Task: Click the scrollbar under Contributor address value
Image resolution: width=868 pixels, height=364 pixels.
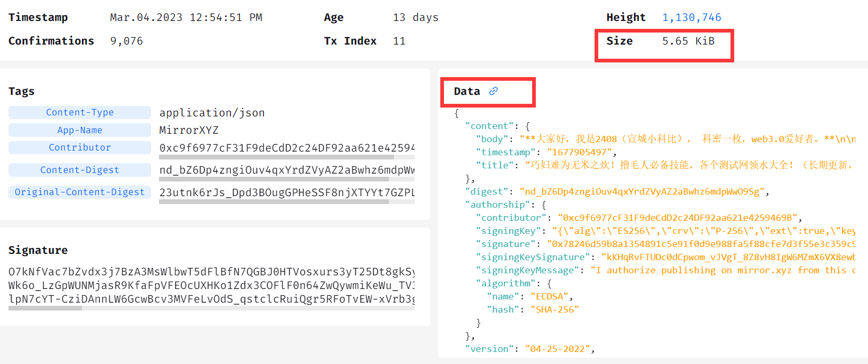Action: click(x=277, y=157)
